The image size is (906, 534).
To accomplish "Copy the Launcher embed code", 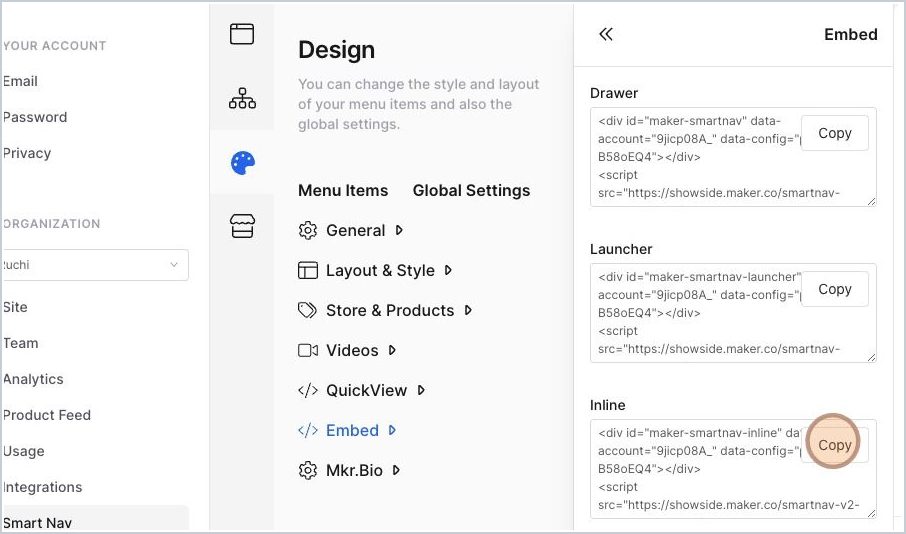I will point(834,289).
